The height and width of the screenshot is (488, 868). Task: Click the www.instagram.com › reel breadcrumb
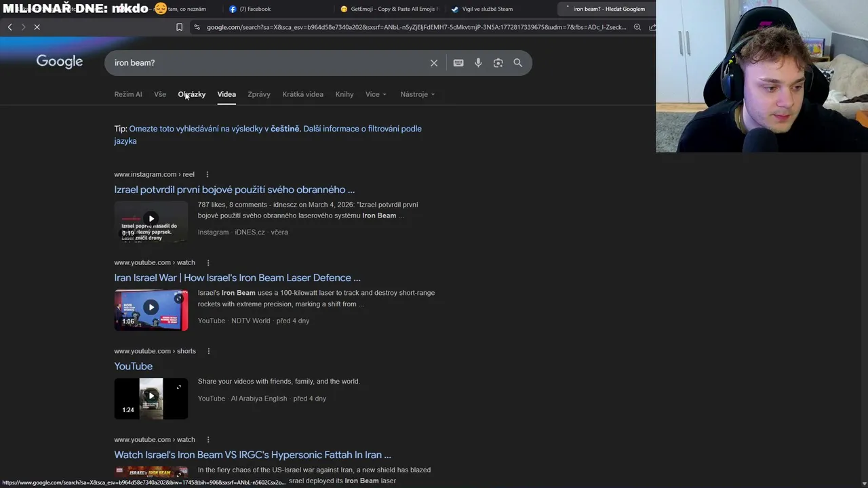tap(154, 174)
